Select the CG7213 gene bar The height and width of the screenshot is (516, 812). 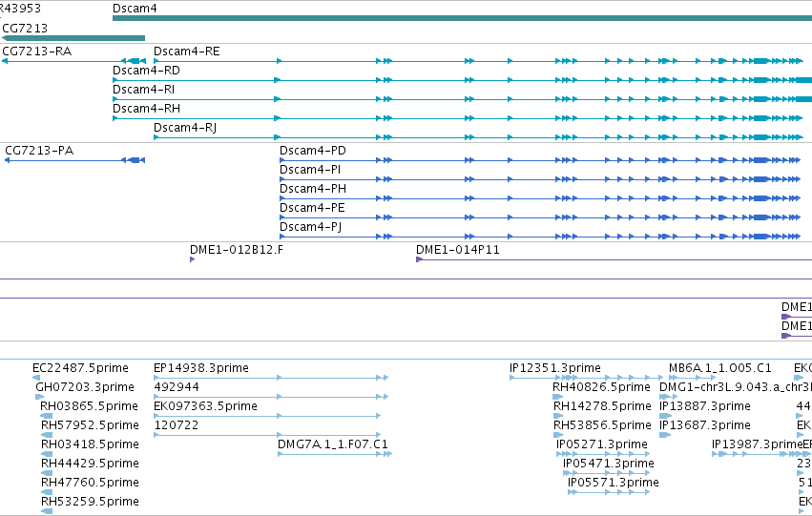73,38
